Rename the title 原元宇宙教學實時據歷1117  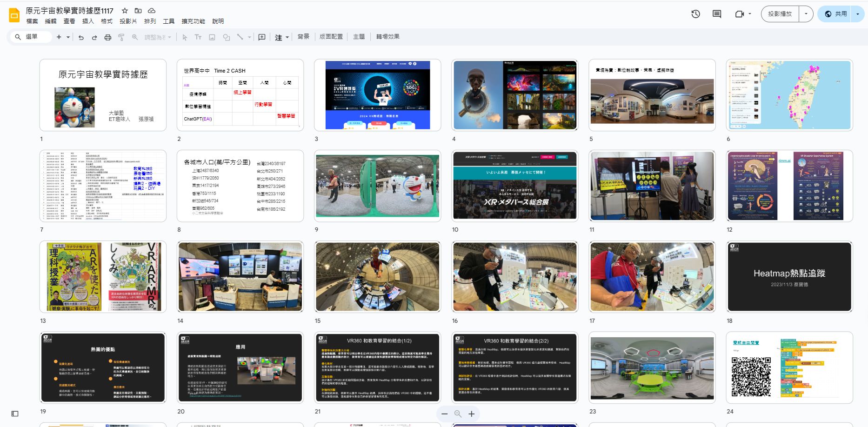pos(70,10)
